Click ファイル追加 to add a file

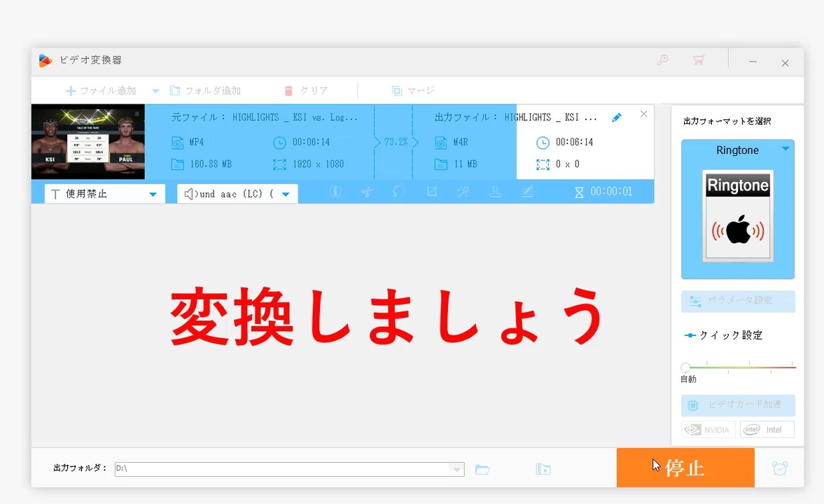[100, 91]
